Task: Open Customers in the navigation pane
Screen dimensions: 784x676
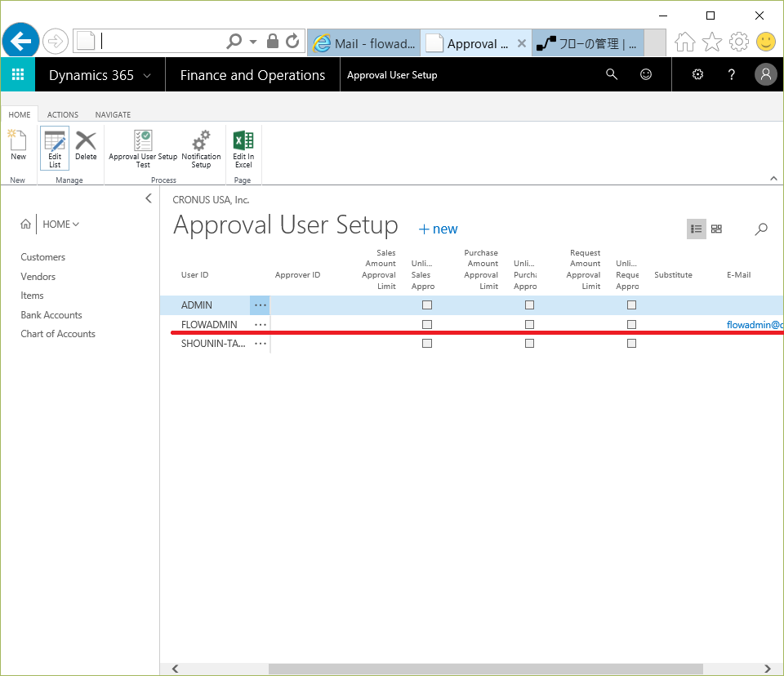Action: tap(43, 257)
